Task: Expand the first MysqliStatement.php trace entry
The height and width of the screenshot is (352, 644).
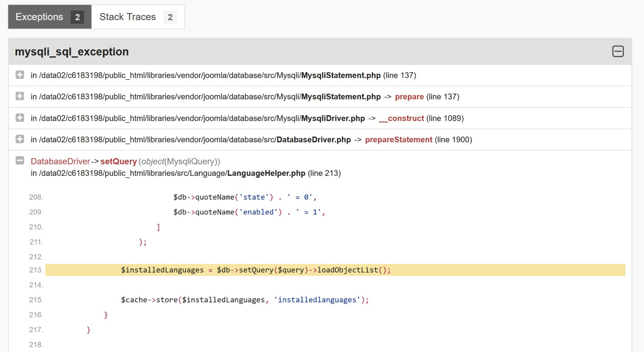Action: click(20, 75)
